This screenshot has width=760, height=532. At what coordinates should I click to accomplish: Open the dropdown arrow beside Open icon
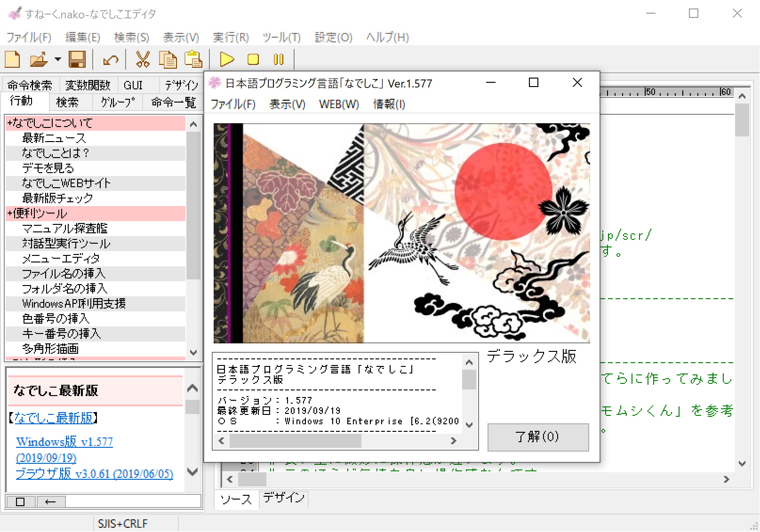coord(57,59)
